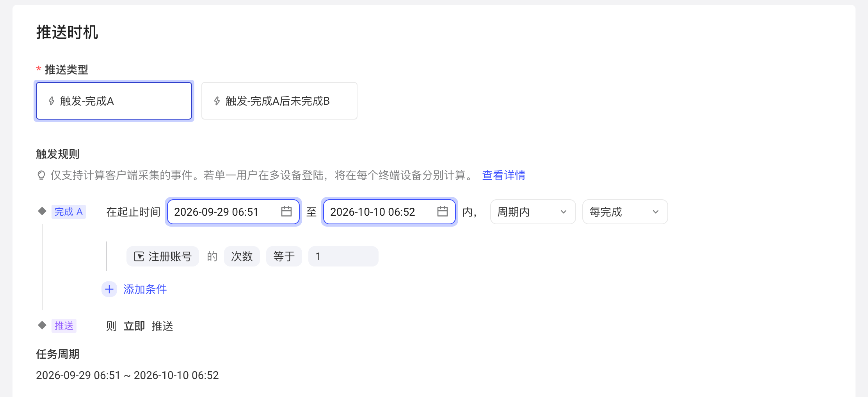Open calendar icon for end time
The width and height of the screenshot is (868, 397).
443,211
